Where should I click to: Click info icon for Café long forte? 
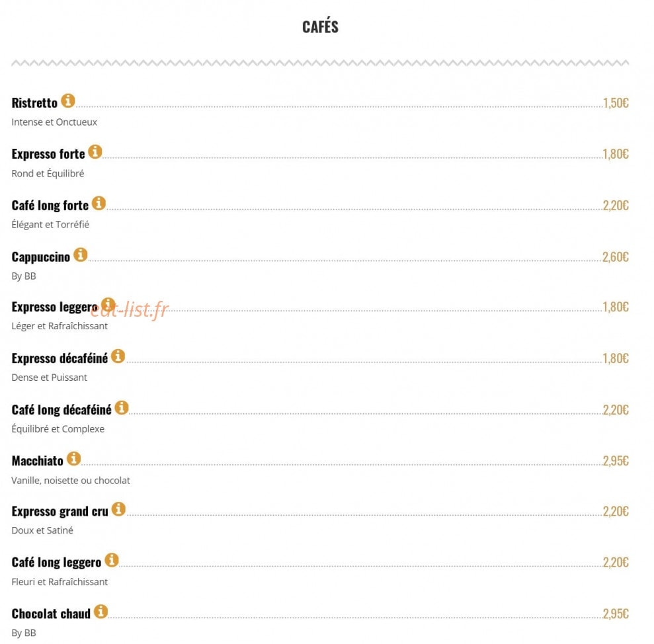click(x=99, y=203)
